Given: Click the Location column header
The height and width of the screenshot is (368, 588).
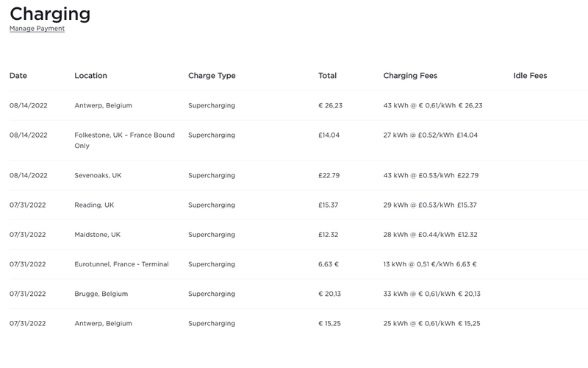Looking at the screenshot, I should pyautogui.click(x=90, y=76).
